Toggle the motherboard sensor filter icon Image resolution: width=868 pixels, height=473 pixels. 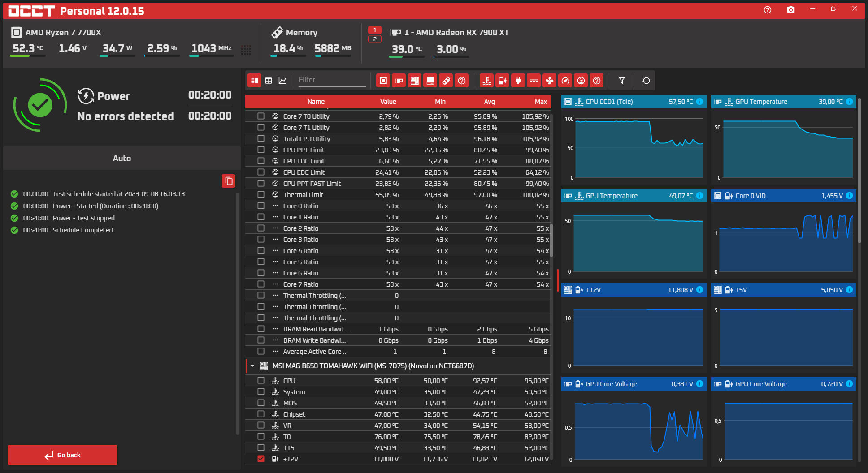coord(414,81)
